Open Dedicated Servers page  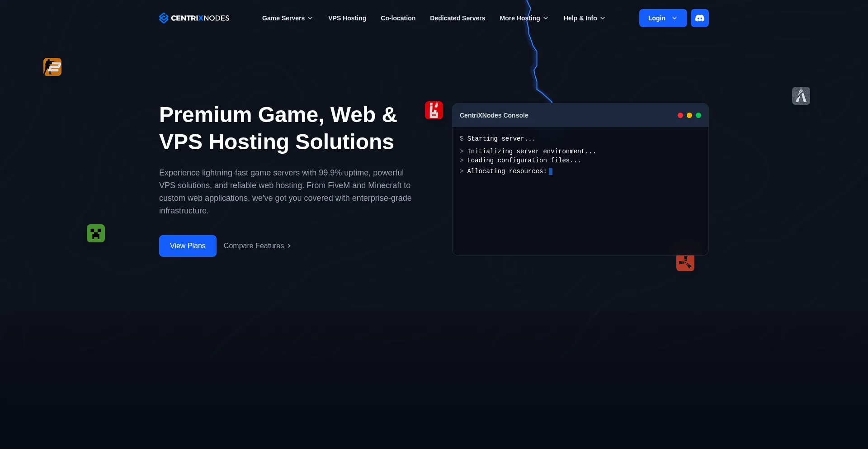(458, 18)
